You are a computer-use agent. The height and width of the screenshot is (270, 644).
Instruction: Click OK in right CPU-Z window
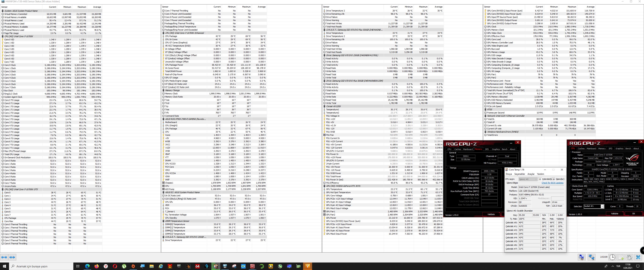pyautogui.click(x=633, y=214)
